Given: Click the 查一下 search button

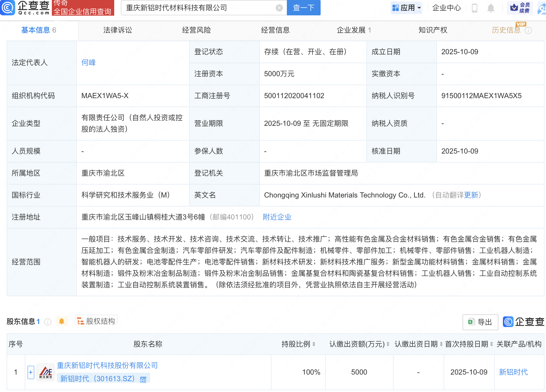Looking at the screenshot, I should click(303, 8).
